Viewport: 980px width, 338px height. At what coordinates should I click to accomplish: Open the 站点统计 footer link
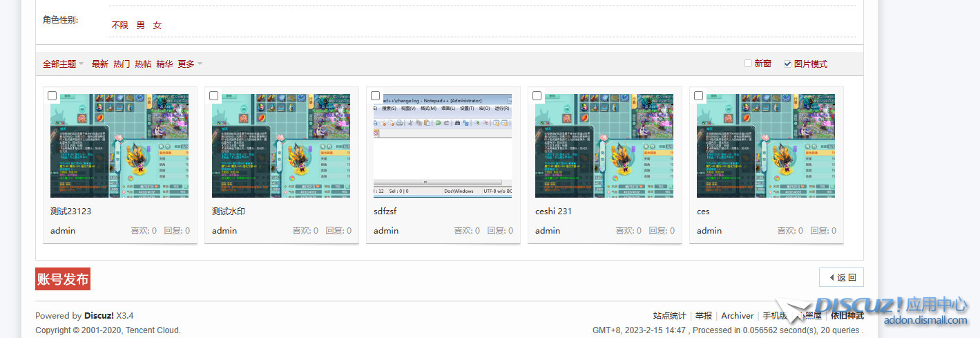(669, 316)
